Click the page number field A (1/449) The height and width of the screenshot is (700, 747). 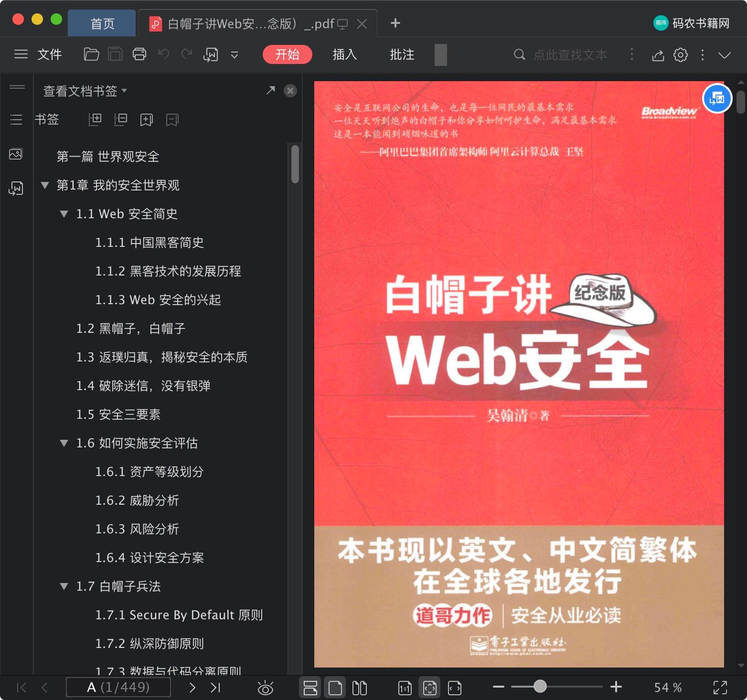click(x=118, y=688)
